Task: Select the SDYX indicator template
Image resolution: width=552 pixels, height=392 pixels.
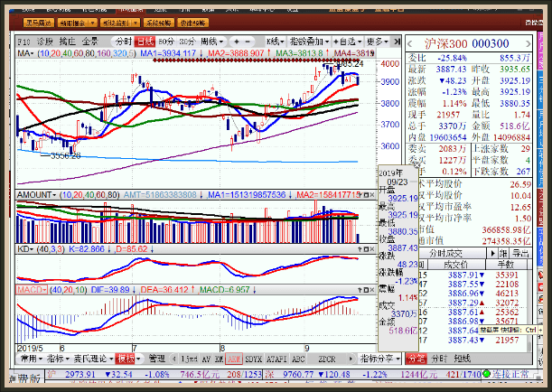Action: pos(254,359)
